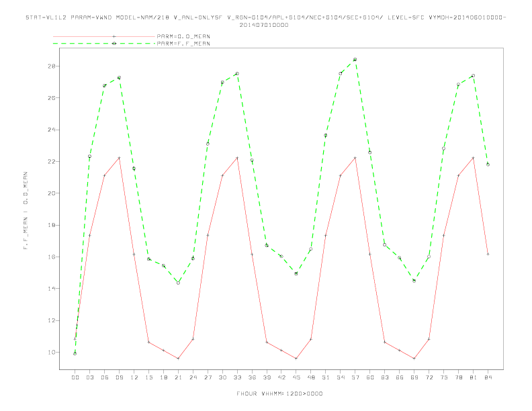Click x-axis tick label 09
532x411 pixels.
click(119, 377)
